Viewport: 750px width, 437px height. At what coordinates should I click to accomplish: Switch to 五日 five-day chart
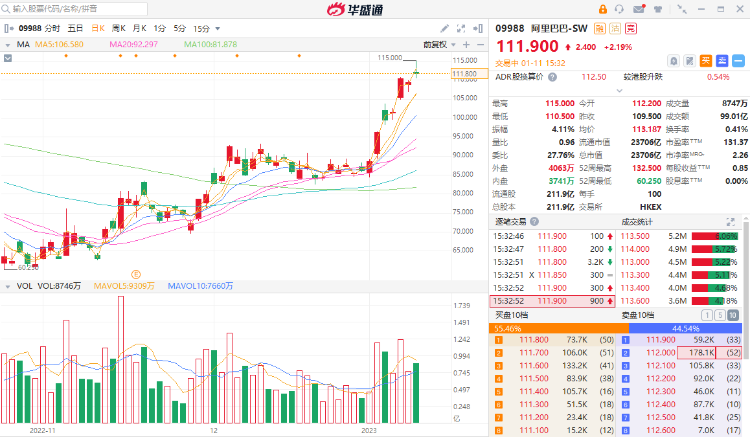pos(75,29)
